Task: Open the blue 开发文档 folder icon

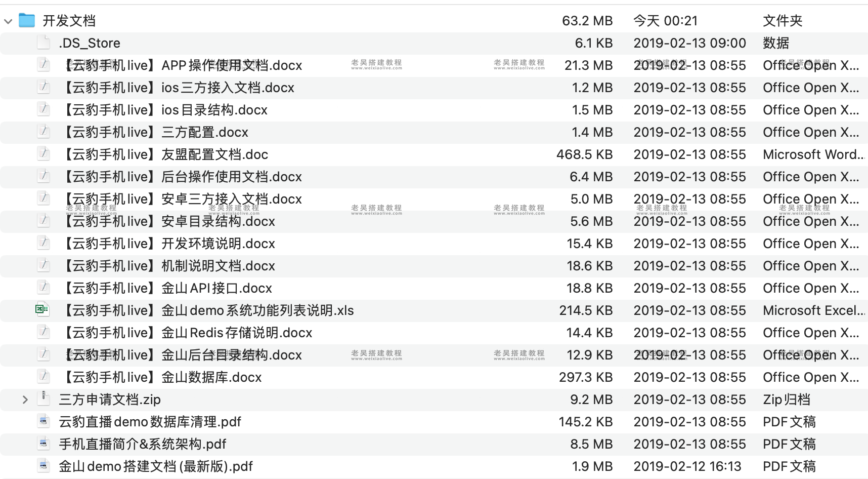Action: 26,21
